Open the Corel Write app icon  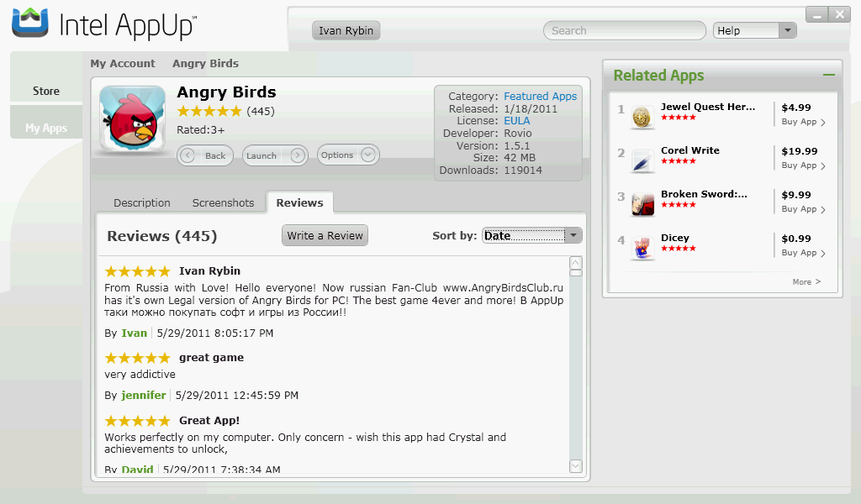click(x=642, y=160)
